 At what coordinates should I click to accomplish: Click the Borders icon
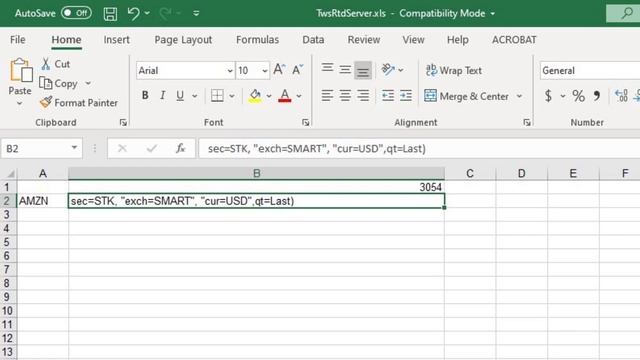[x=217, y=96]
